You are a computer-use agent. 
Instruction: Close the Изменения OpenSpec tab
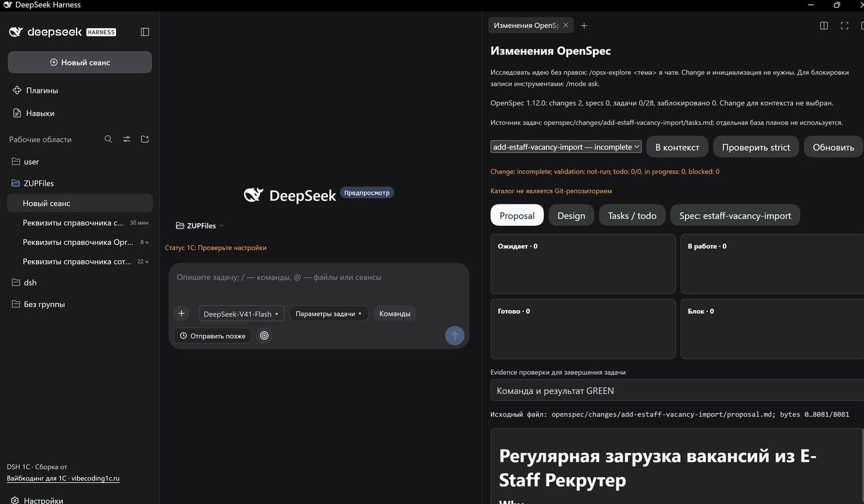[x=566, y=25]
